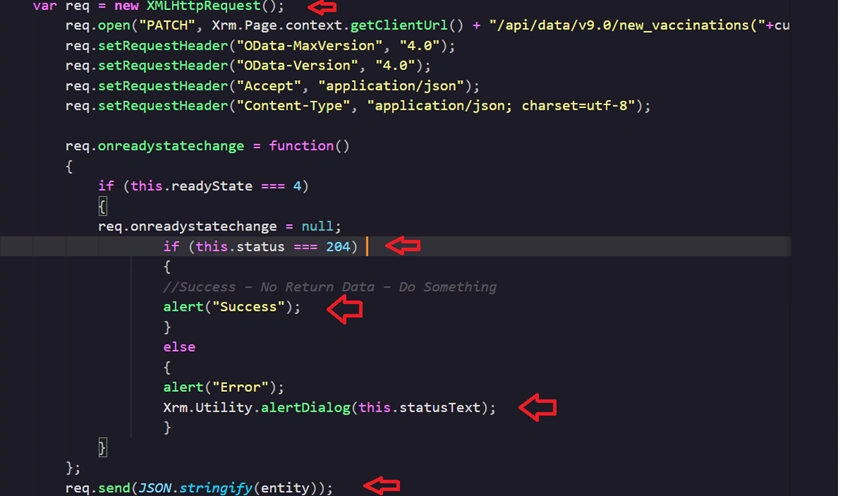Screen dimensions: 850x496
Task: Click the var keyword on first line
Action: [x=44, y=6]
